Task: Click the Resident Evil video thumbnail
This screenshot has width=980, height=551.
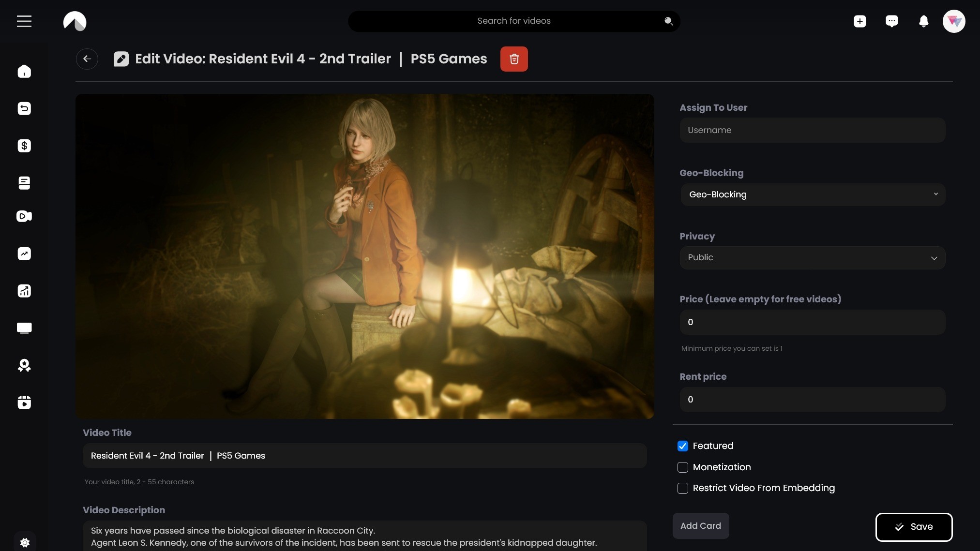Action: click(365, 256)
